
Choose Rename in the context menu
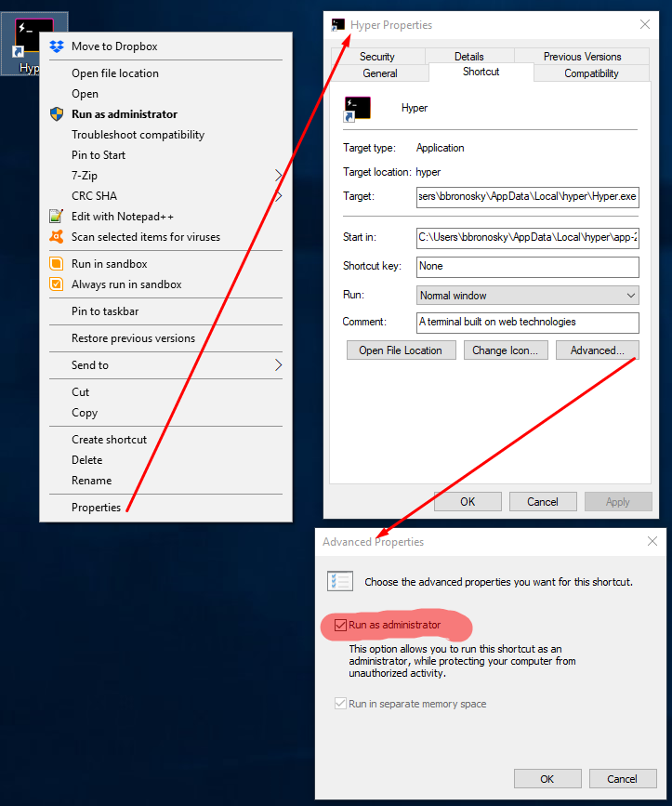tap(166, 481)
